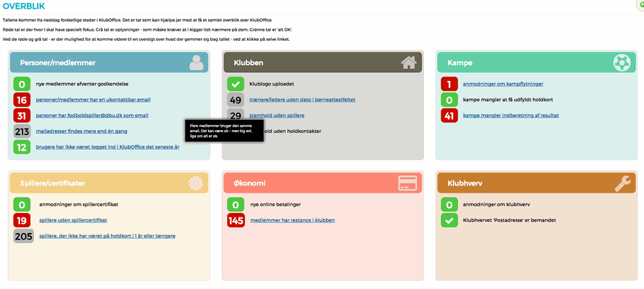This screenshot has height=289, width=644.
Task: Open link mailadresser findes mere end én gang
Action: tap(82, 131)
